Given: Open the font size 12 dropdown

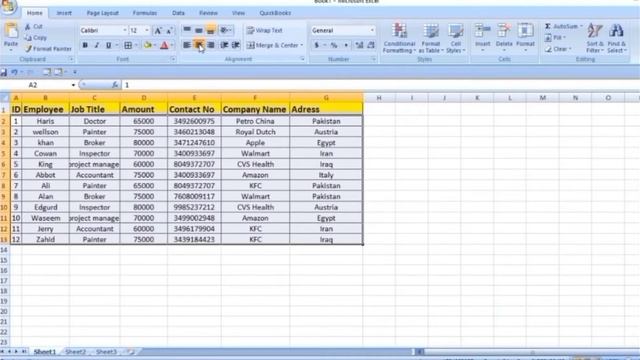Looking at the screenshot, I should point(147,31).
